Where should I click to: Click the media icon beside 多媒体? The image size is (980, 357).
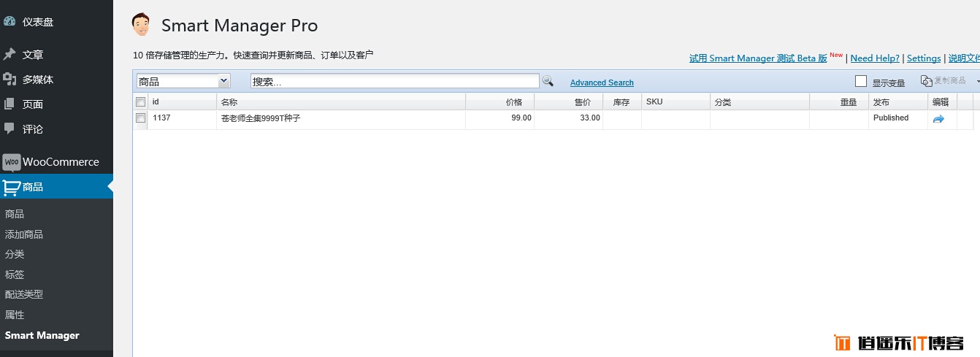[x=9, y=80]
